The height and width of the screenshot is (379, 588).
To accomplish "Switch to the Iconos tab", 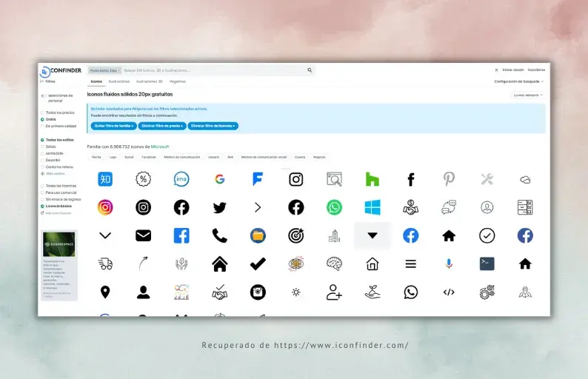I will pos(96,81).
